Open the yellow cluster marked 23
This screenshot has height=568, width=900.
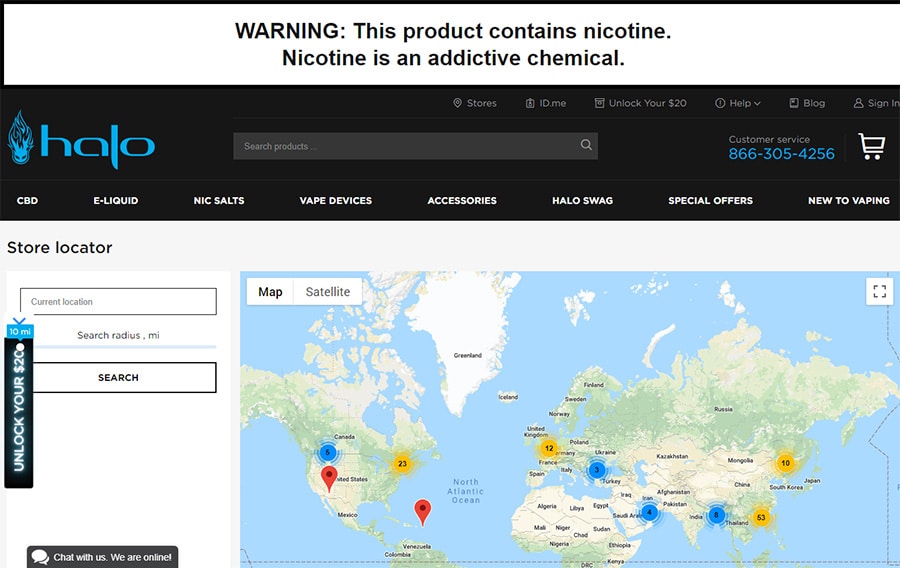tap(402, 464)
